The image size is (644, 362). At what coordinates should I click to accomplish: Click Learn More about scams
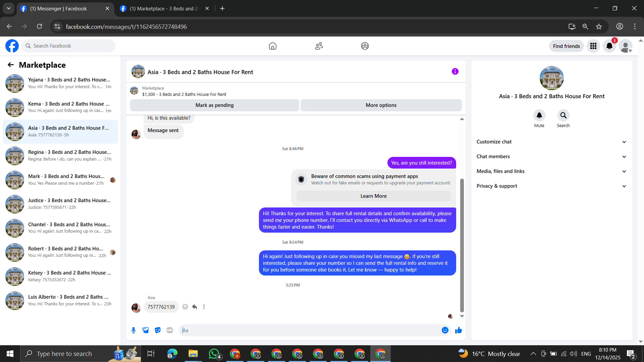(x=373, y=196)
